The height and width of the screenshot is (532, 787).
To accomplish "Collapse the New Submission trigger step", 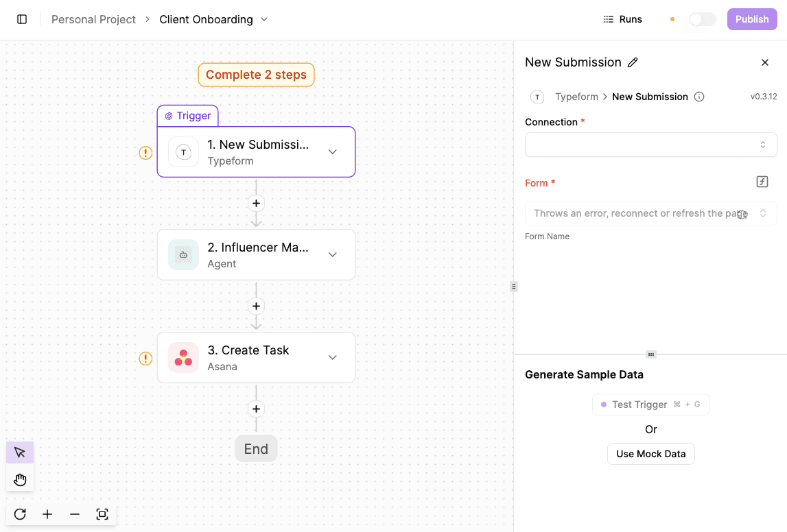I will [x=332, y=152].
